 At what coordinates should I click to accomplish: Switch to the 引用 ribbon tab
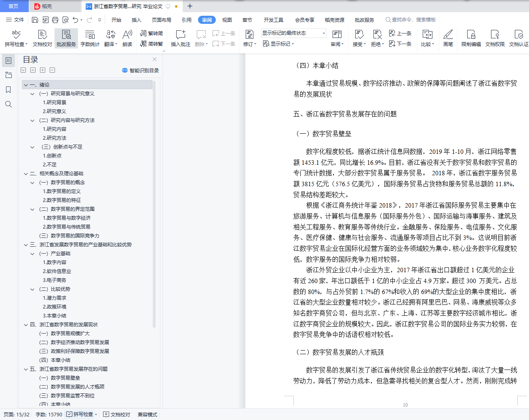coord(187,20)
